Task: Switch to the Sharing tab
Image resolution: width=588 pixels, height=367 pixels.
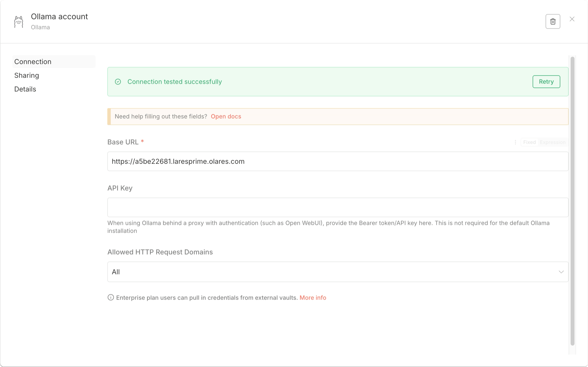Action: coord(27,75)
